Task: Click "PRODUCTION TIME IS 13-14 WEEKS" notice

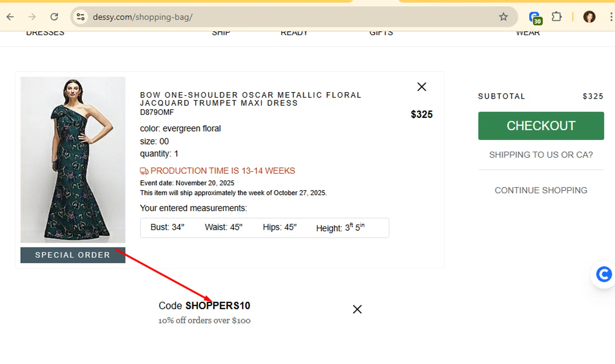Action: (223, 171)
